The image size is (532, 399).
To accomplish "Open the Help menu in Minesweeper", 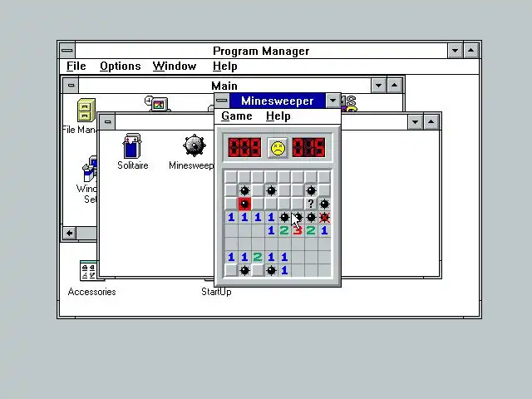I will pos(278,116).
